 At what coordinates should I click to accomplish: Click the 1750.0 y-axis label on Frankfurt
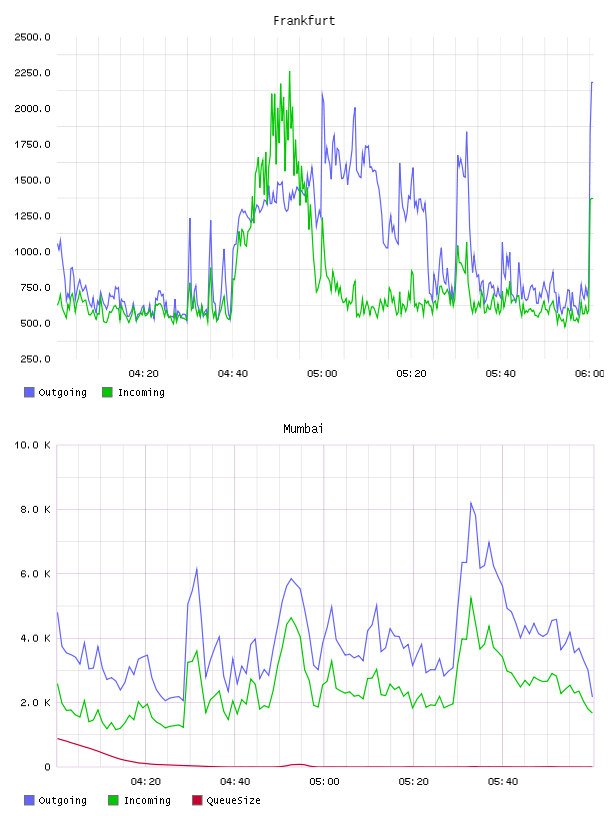click(32, 145)
